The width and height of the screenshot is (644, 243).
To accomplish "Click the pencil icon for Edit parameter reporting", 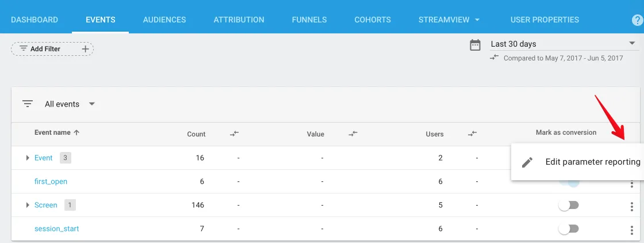I will tap(527, 162).
